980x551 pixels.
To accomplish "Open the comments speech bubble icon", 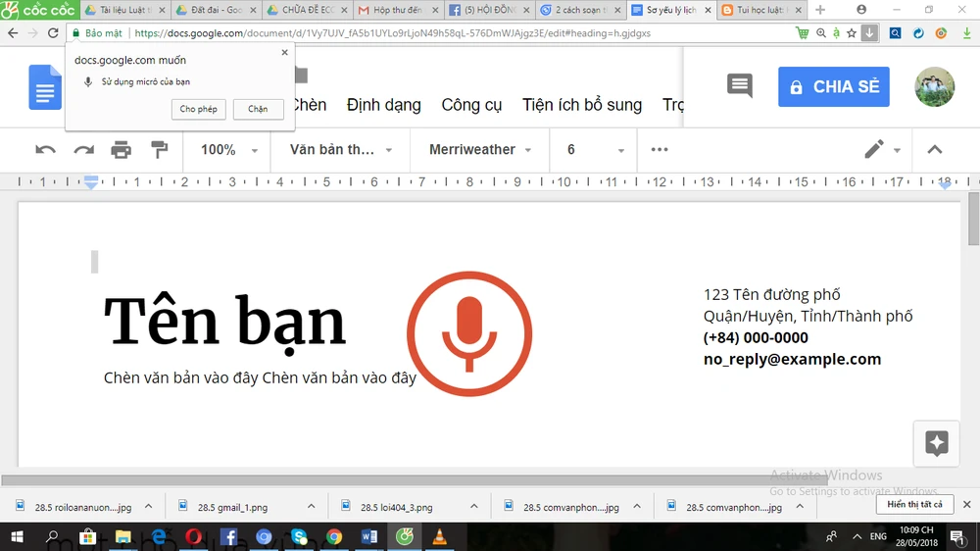I will click(740, 86).
